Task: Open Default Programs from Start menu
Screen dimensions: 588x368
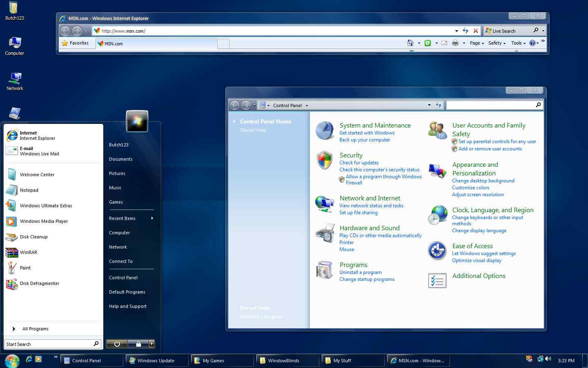Action: point(127,292)
